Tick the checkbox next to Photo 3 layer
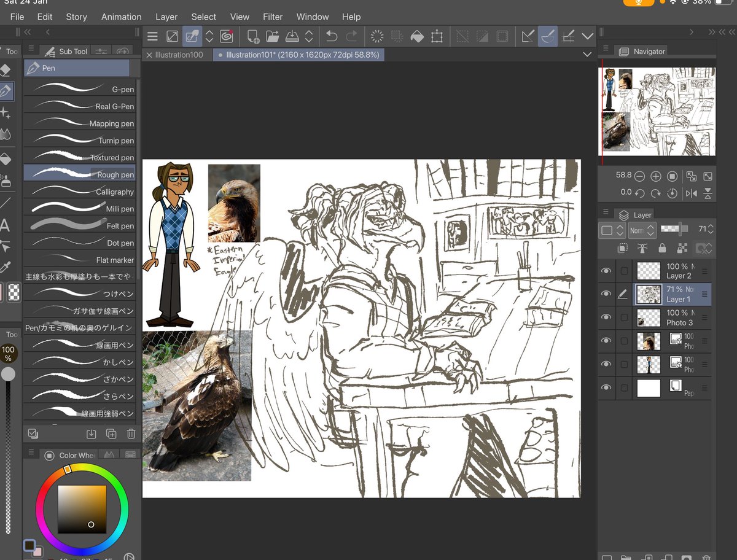The image size is (737, 560). (x=624, y=317)
